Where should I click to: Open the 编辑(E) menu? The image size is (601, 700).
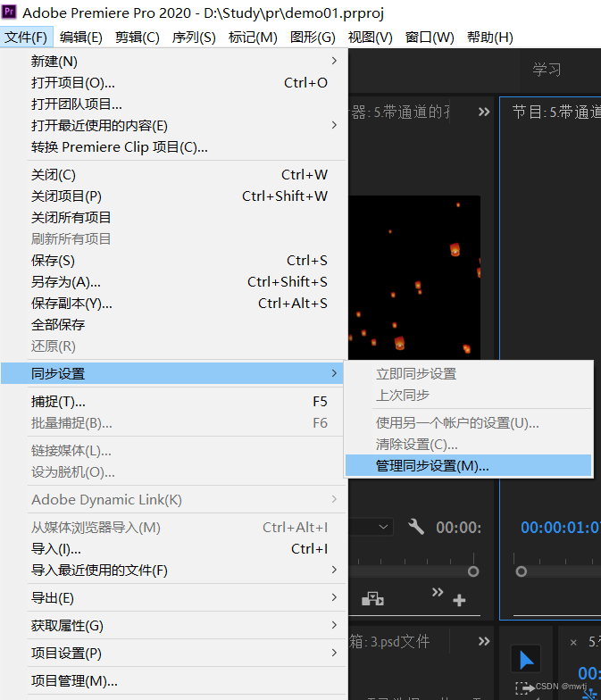click(x=80, y=37)
